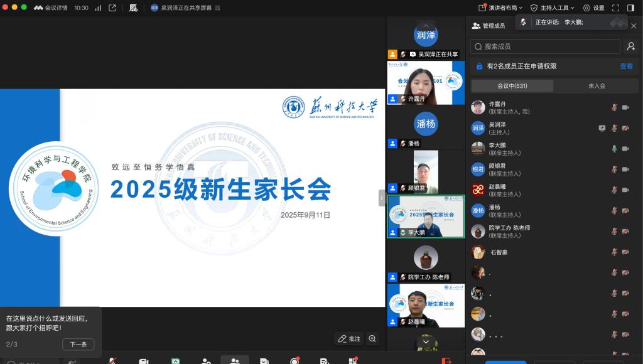Click 查看 to view permission requests
The height and width of the screenshot is (364, 643).
tap(626, 66)
